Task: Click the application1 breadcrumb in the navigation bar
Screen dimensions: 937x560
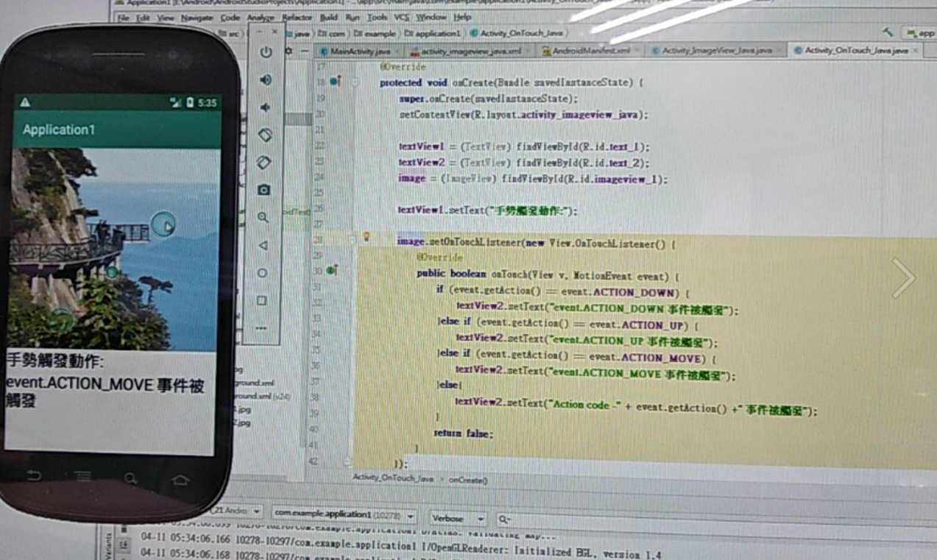Action: coord(431,34)
